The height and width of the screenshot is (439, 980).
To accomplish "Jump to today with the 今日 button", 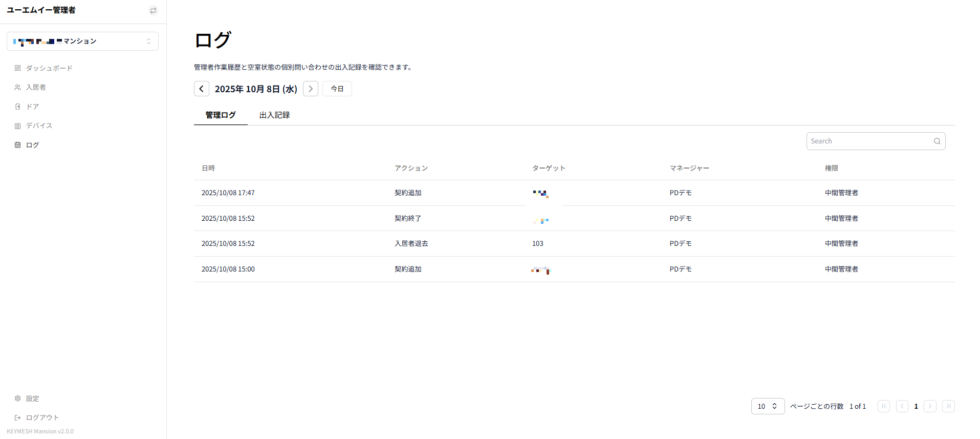I will [337, 89].
